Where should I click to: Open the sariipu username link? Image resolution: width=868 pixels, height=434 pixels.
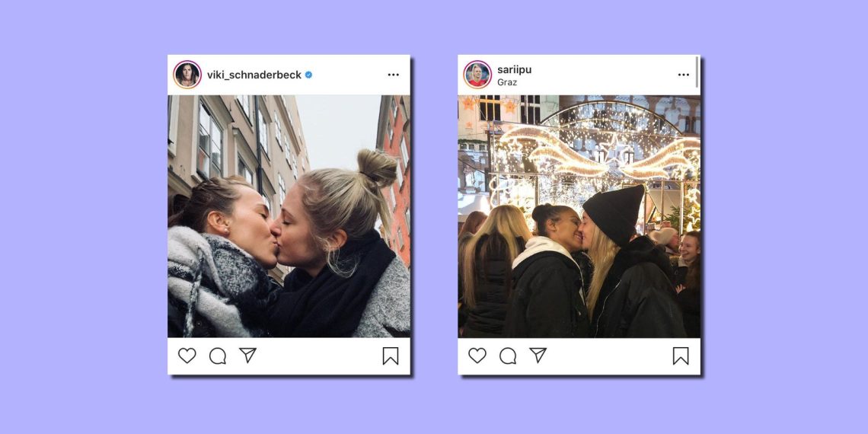pos(514,70)
